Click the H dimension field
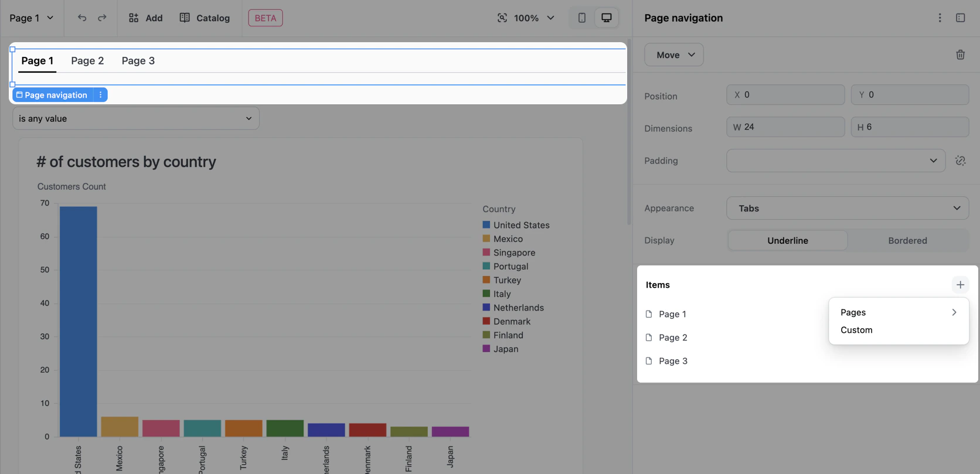 (910, 127)
